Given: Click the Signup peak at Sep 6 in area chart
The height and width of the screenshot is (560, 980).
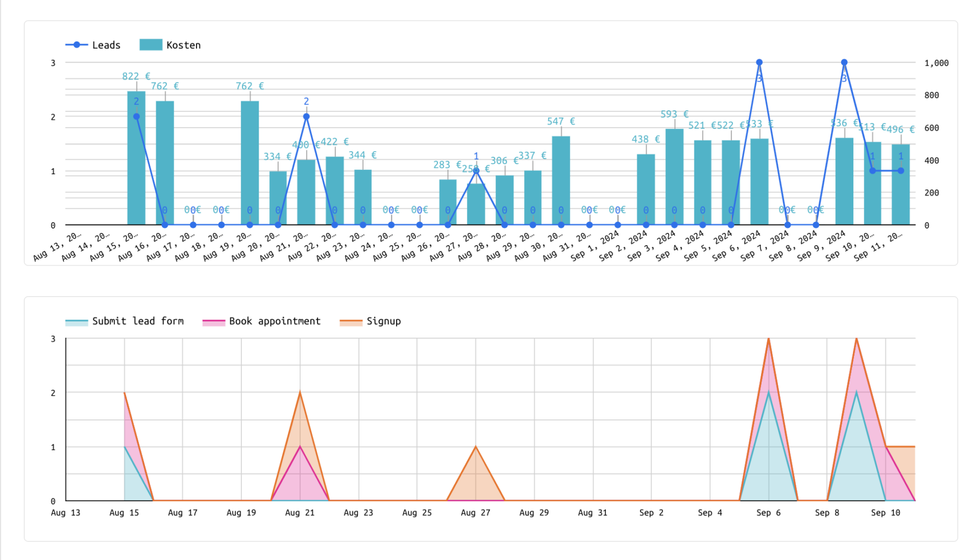Looking at the screenshot, I should pyautogui.click(x=768, y=339).
